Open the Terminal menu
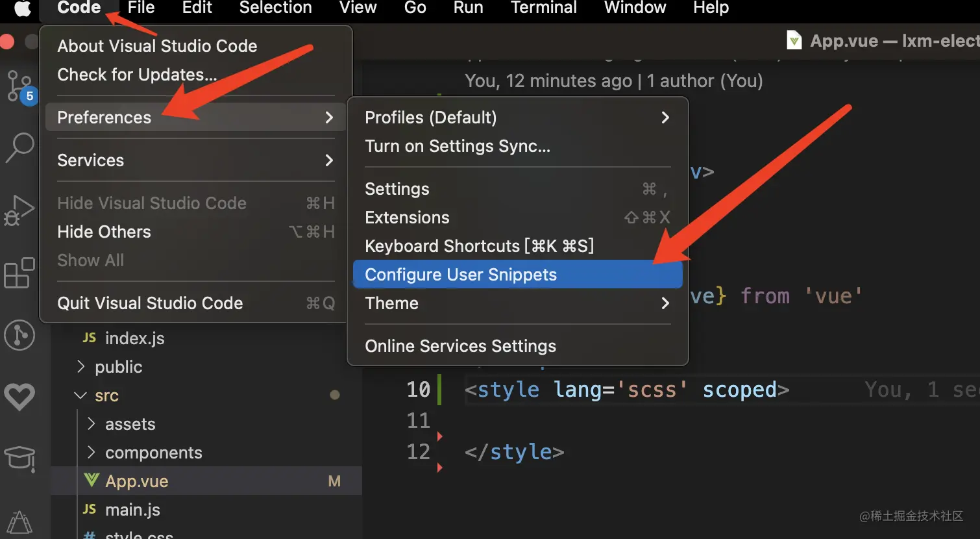This screenshot has height=539, width=980. click(543, 8)
